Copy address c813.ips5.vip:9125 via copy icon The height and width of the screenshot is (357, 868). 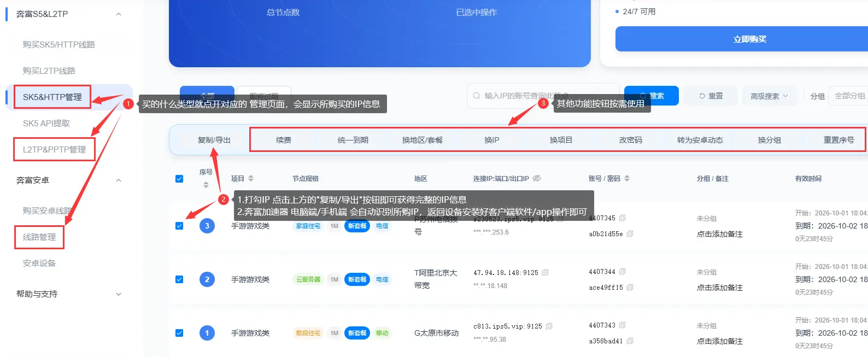[x=549, y=326]
